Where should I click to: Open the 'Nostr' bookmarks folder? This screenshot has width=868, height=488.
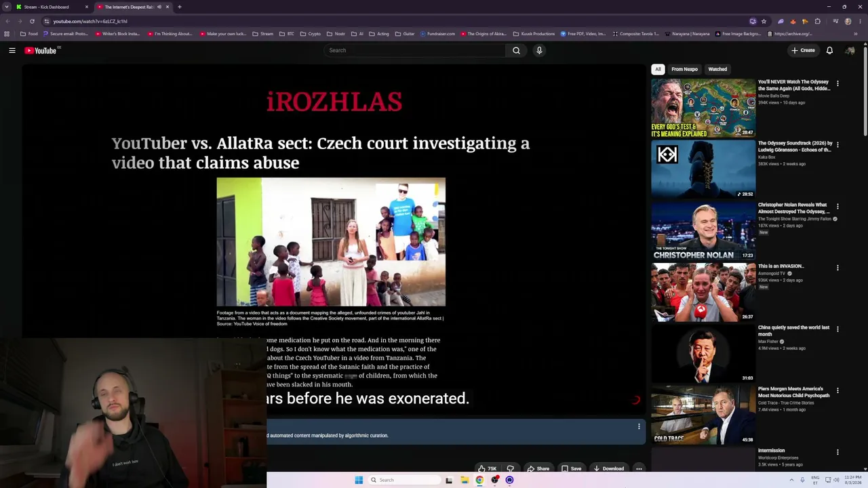point(336,34)
